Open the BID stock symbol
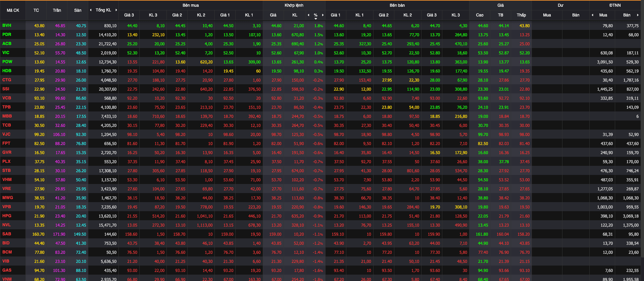644x281 pixels. pyautogui.click(x=6, y=243)
